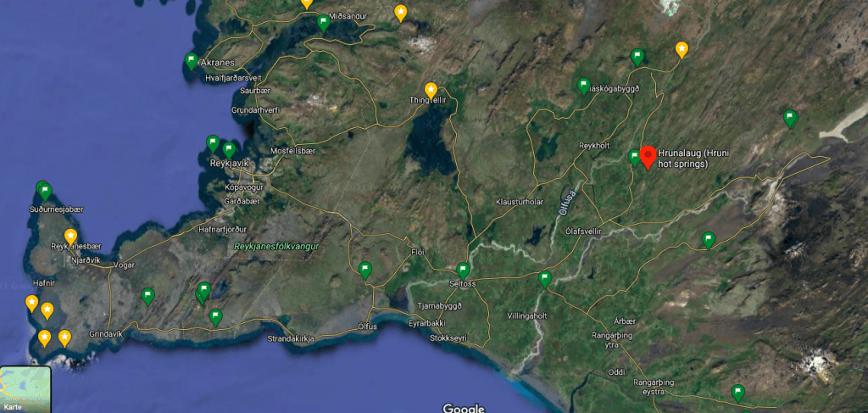Image resolution: width=868 pixels, height=413 pixels.
Task: Click the Ólafsvellir label
Action: (x=583, y=231)
